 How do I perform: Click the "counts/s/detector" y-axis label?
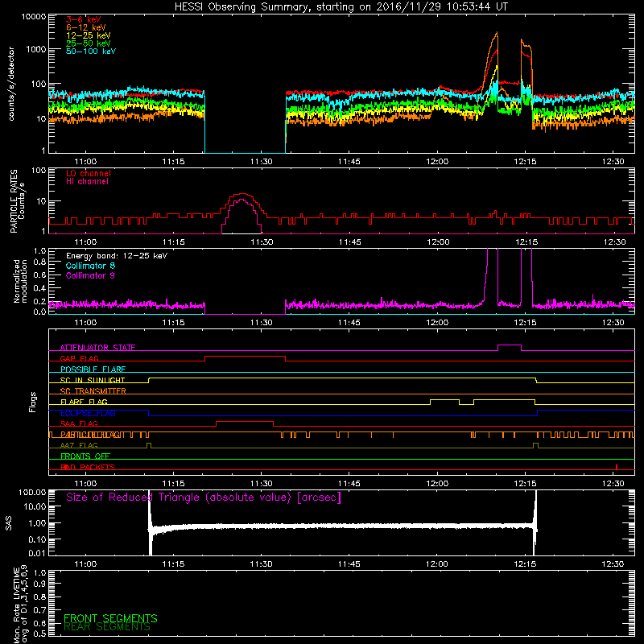(x=11, y=84)
